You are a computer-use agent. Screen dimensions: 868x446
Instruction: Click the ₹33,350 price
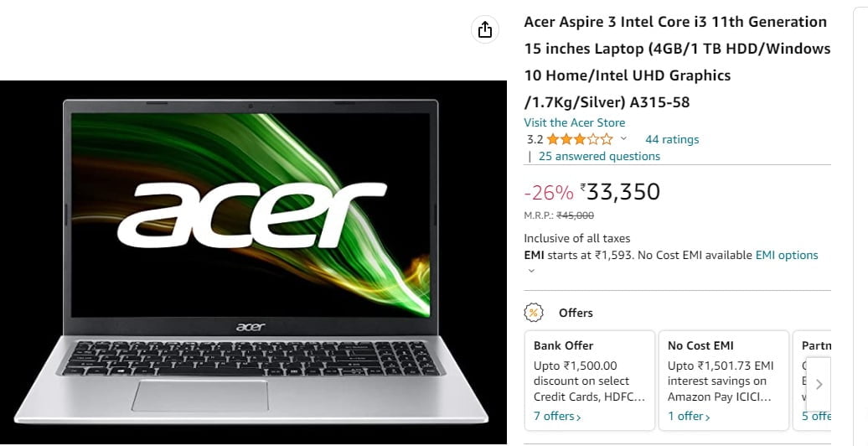(x=620, y=192)
